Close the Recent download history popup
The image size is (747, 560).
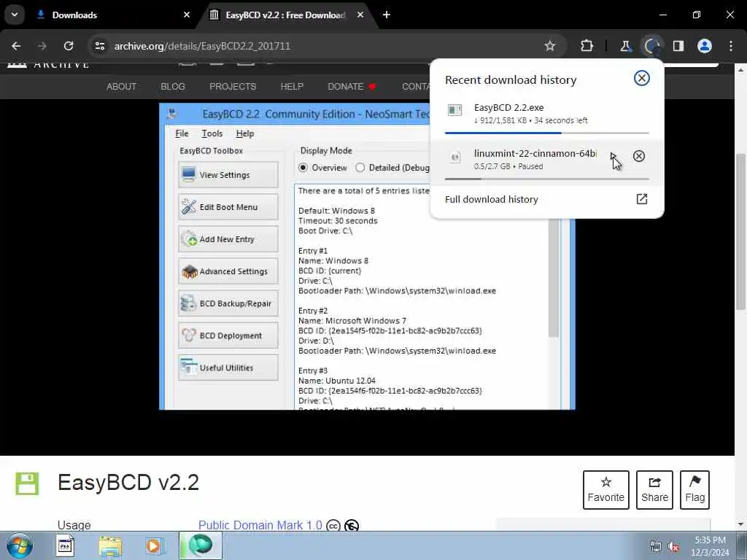click(x=642, y=78)
